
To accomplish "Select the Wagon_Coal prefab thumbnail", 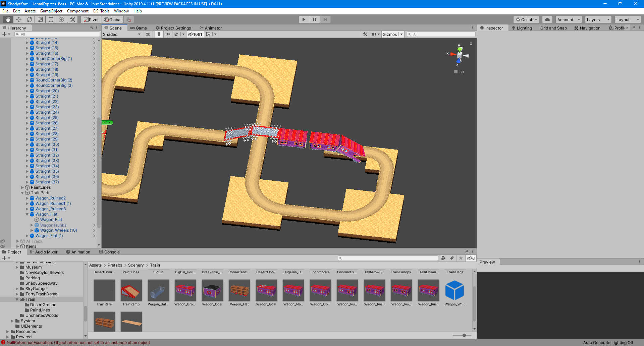I will [x=212, y=291].
